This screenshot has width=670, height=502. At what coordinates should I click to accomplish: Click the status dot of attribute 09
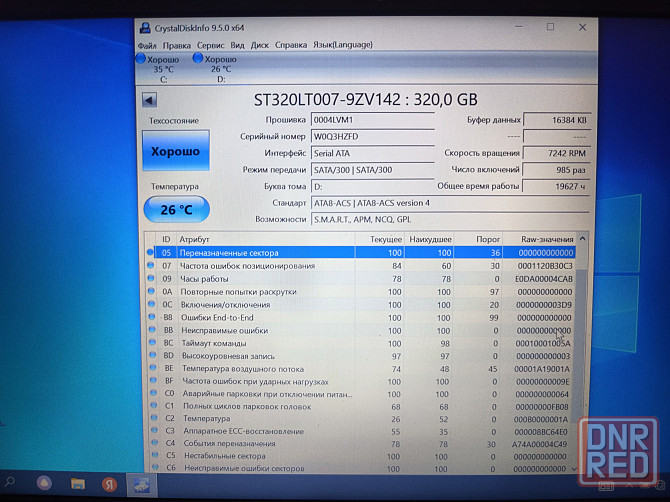click(x=151, y=278)
